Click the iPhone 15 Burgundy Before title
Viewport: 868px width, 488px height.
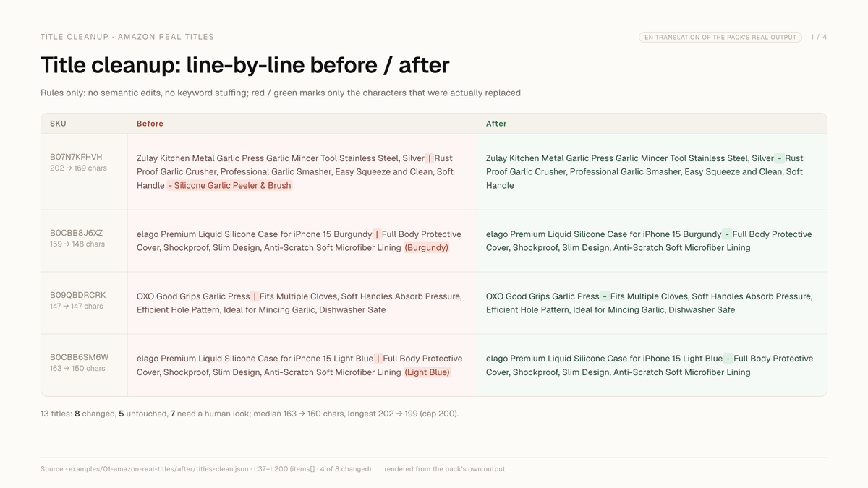click(x=299, y=241)
